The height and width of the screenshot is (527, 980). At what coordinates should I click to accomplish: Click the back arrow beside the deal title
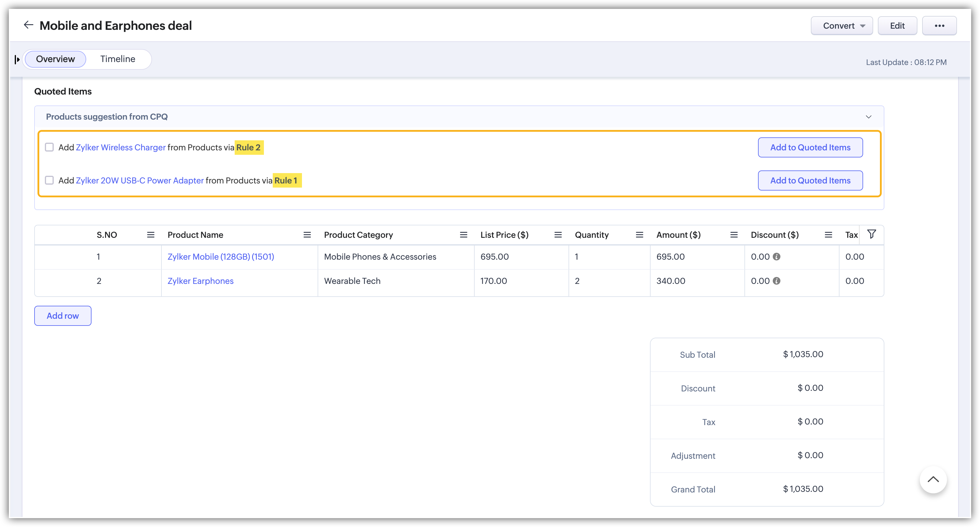pos(29,25)
